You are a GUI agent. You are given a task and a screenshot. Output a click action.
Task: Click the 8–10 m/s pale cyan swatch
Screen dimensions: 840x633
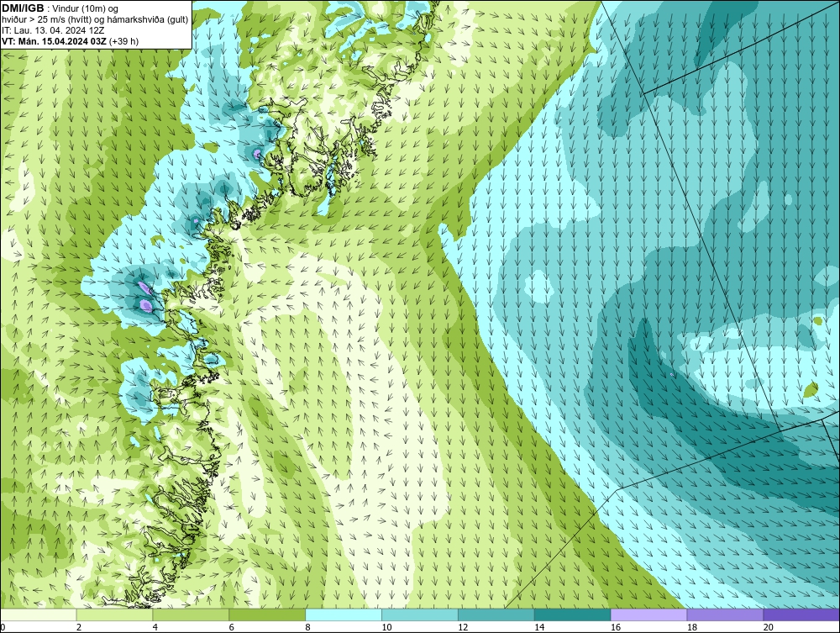(x=344, y=615)
